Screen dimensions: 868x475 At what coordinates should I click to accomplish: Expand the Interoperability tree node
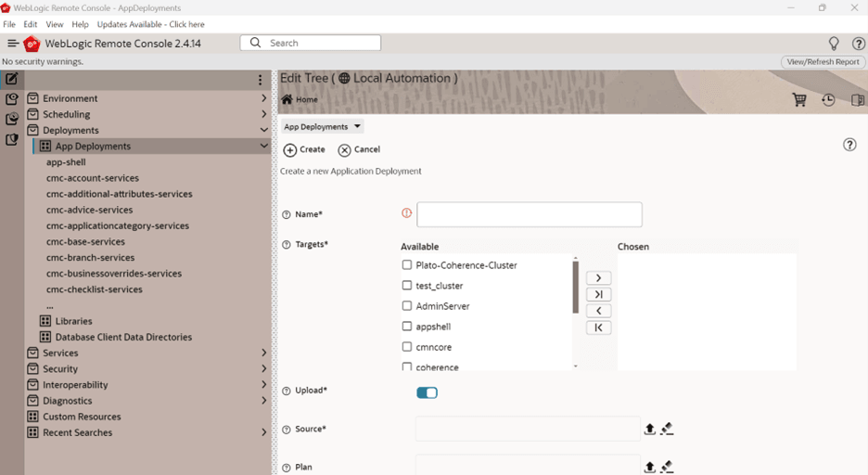click(x=264, y=385)
